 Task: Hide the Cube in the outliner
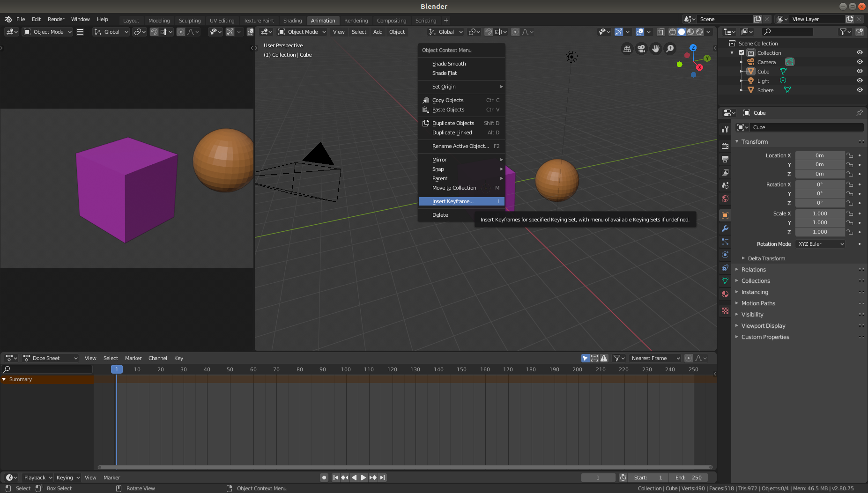tap(860, 71)
